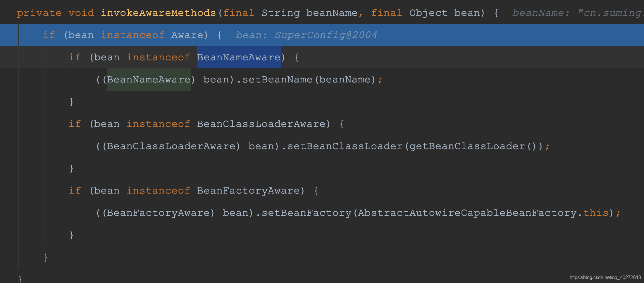Click the 'private' keyword
Viewport: 644px width, 283px height.
(39, 13)
